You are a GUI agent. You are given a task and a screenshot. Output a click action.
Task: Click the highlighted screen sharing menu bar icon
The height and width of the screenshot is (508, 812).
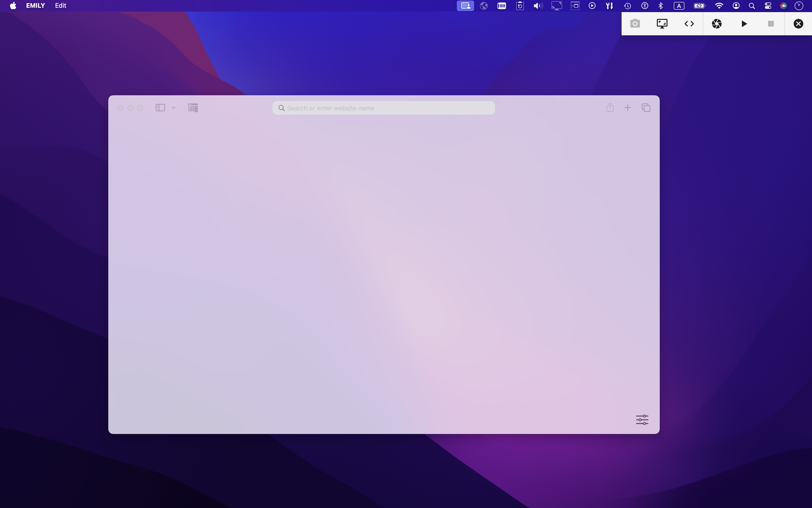[465, 6]
